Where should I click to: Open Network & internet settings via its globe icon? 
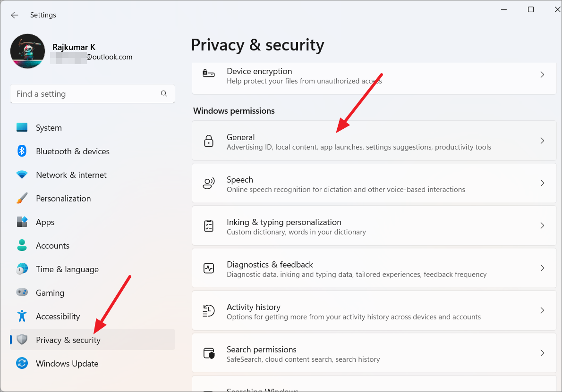[x=22, y=175]
